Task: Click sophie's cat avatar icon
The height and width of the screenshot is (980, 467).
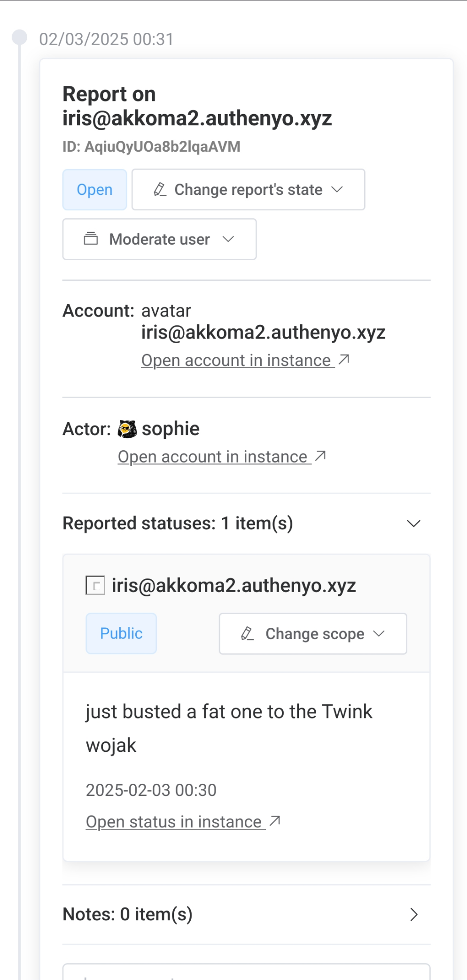Action: click(127, 429)
